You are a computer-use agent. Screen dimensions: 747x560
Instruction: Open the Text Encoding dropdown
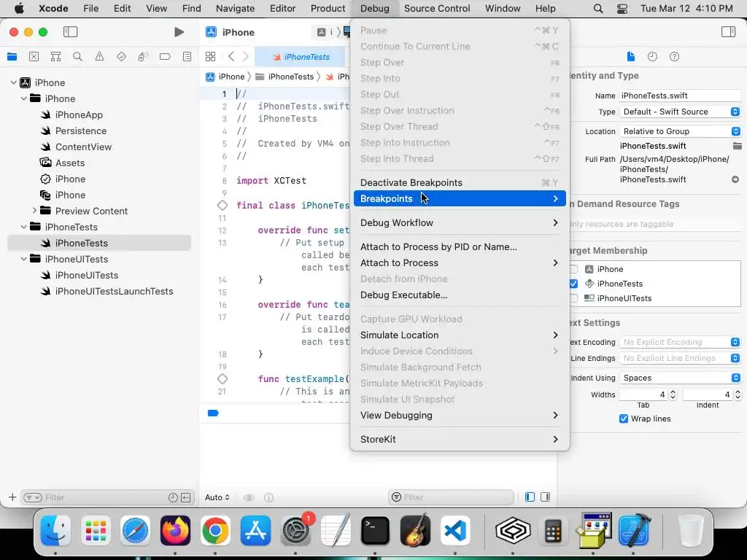pos(680,343)
